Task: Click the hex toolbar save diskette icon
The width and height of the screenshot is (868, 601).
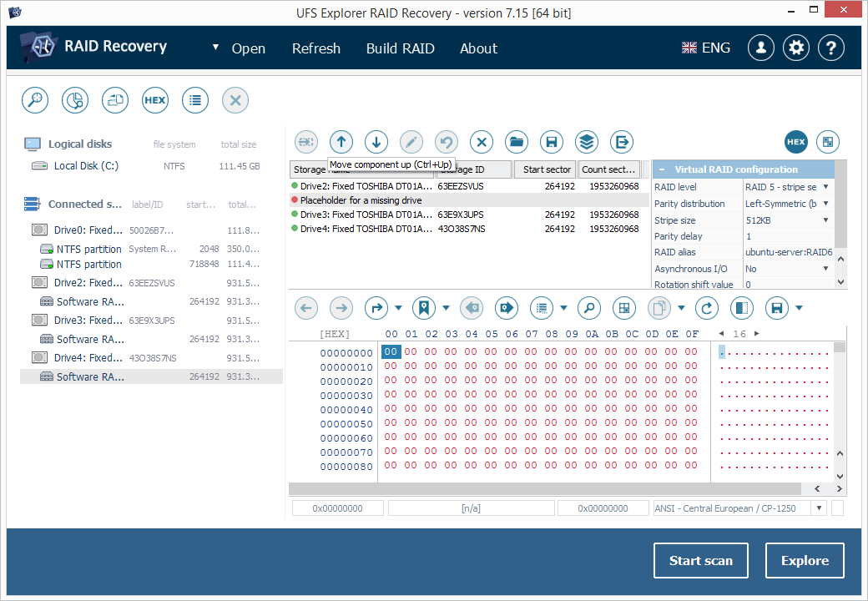Action: coord(777,308)
